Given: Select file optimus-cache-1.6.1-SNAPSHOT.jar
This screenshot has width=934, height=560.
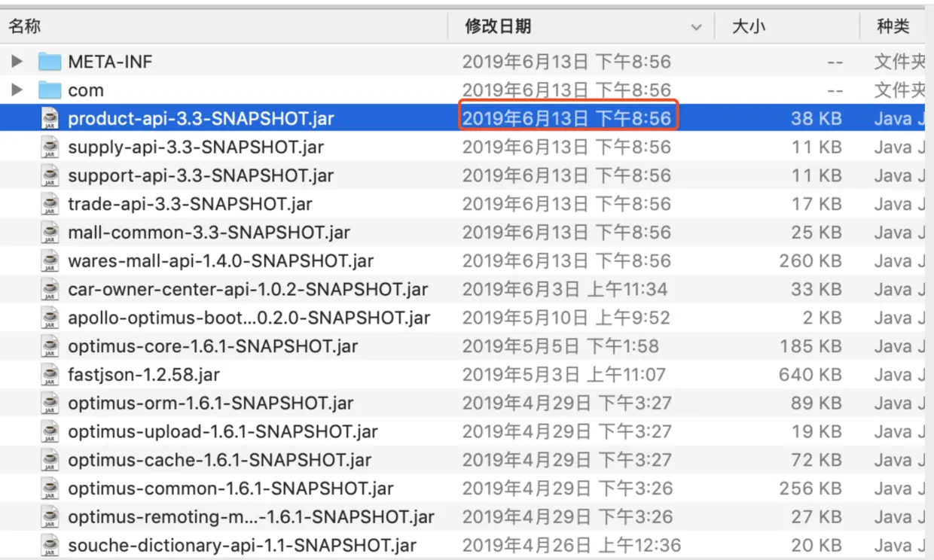Looking at the screenshot, I should point(220,460).
